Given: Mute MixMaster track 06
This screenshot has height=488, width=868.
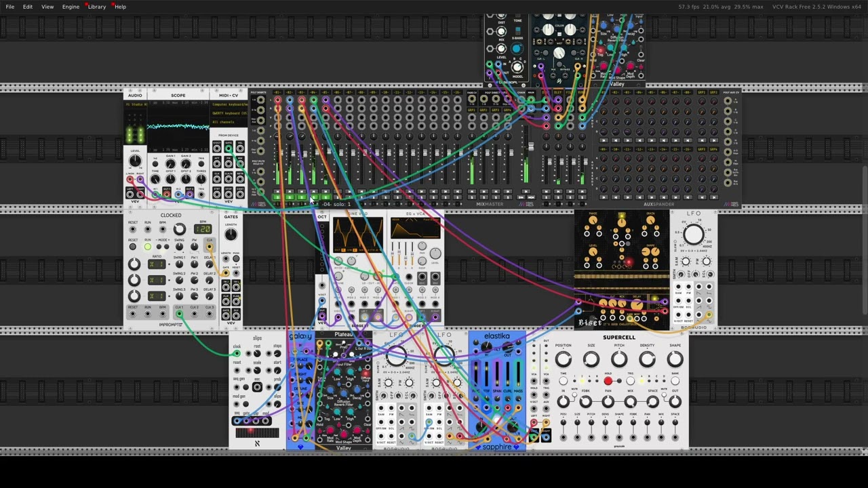Looking at the screenshot, I should click(x=338, y=191).
